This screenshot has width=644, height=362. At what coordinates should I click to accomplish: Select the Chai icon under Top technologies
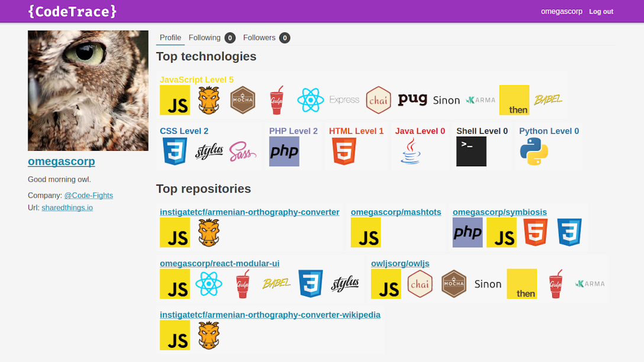tap(379, 100)
